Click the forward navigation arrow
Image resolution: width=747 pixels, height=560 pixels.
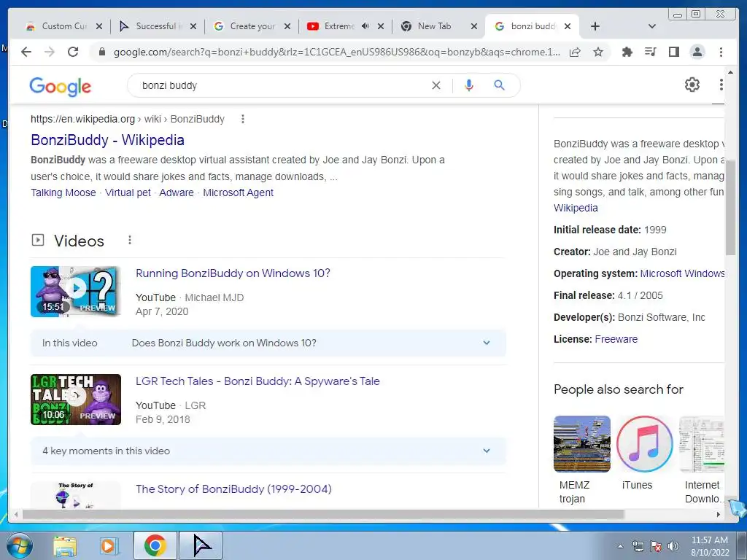(50, 52)
